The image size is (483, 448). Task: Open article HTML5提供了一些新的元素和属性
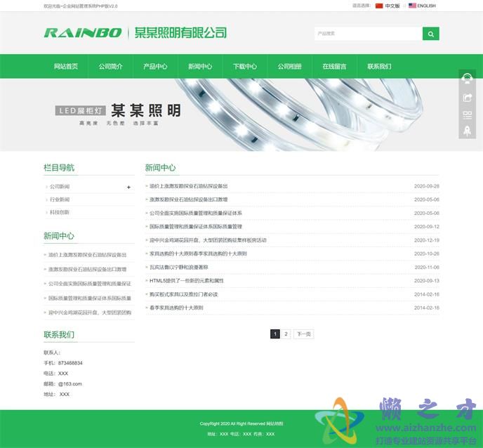[x=187, y=281]
